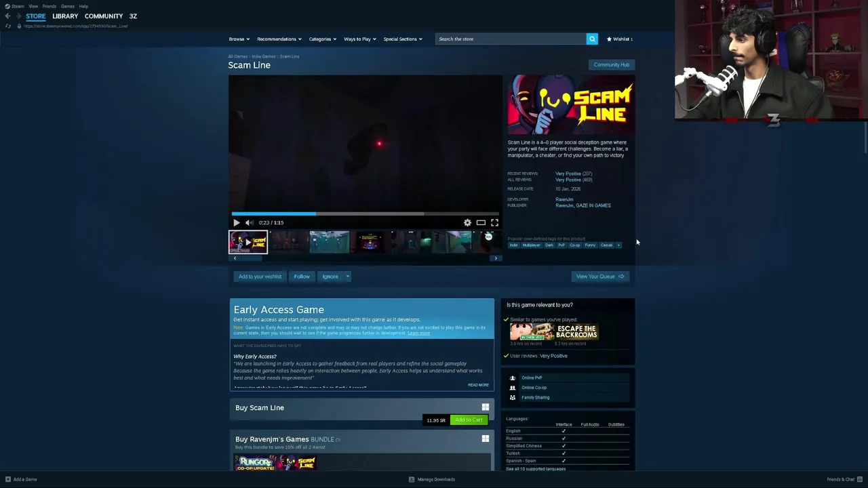The width and height of the screenshot is (868, 488).
Task: Expand the Ways to Play dropdown
Action: (360, 39)
